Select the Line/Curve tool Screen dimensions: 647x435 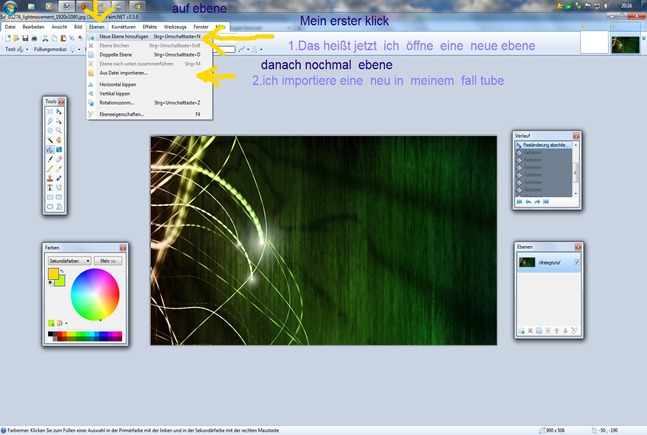click(59, 187)
